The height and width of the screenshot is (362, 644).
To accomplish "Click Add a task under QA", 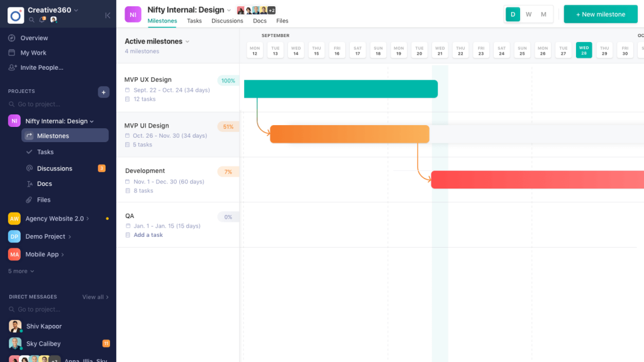I will (x=148, y=235).
